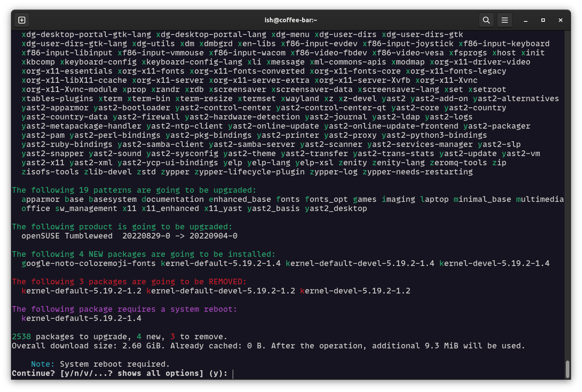Click 'zisofs-tools' package name
This screenshot has width=582, height=392.
click(x=50, y=172)
